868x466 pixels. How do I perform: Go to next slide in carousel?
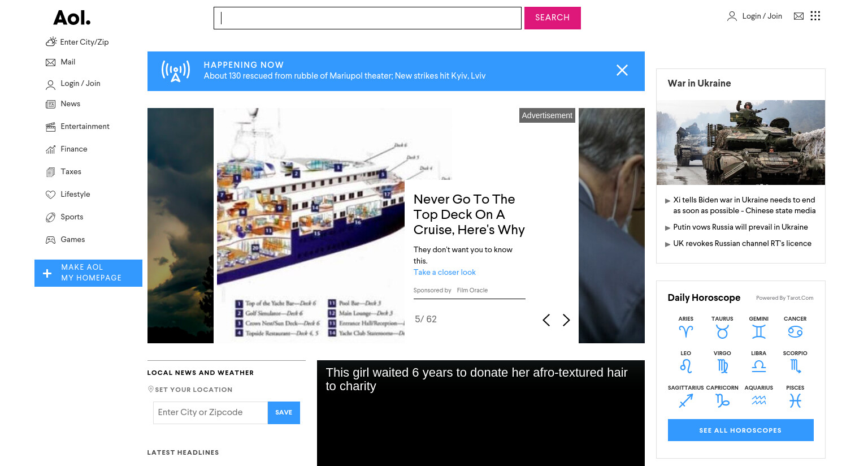tap(566, 320)
